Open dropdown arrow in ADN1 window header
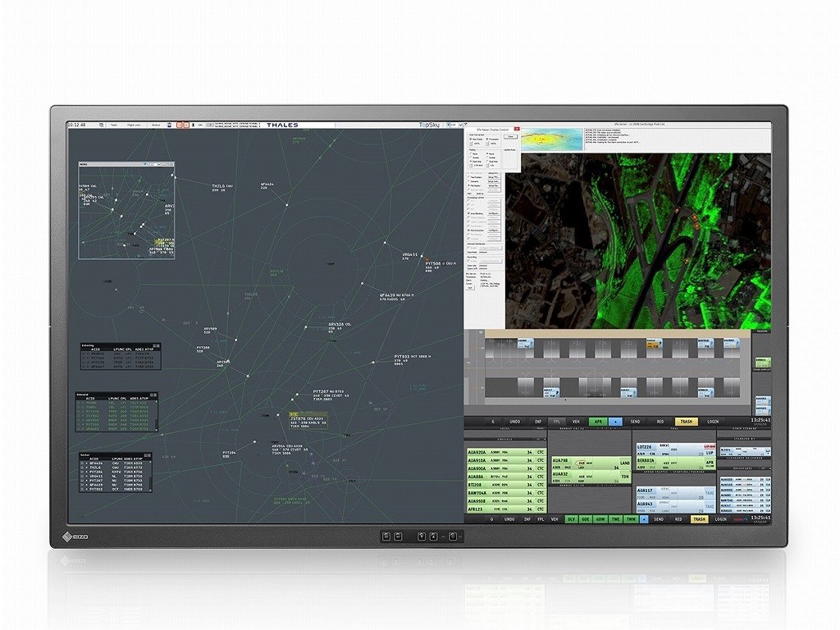 tap(158, 164)
